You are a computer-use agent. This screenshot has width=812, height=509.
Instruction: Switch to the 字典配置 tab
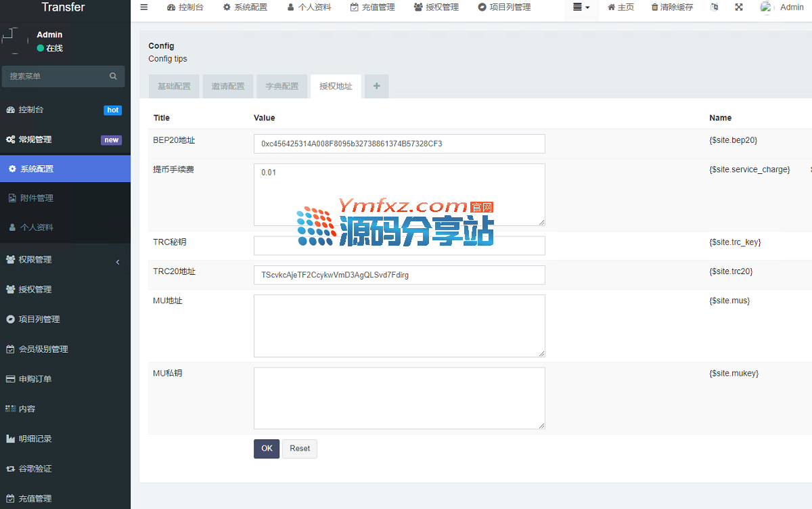pos(281,87)
